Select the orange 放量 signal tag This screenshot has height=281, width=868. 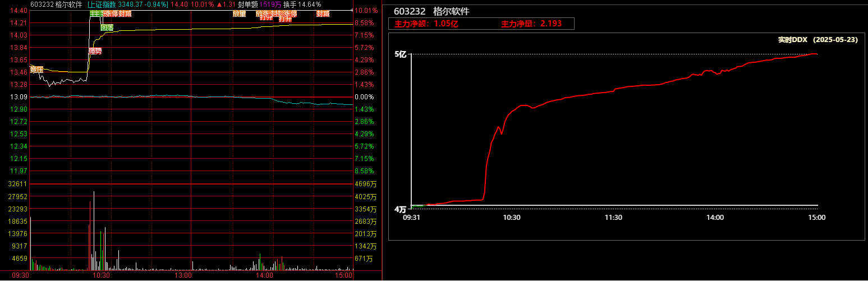(x=239, y=14)
